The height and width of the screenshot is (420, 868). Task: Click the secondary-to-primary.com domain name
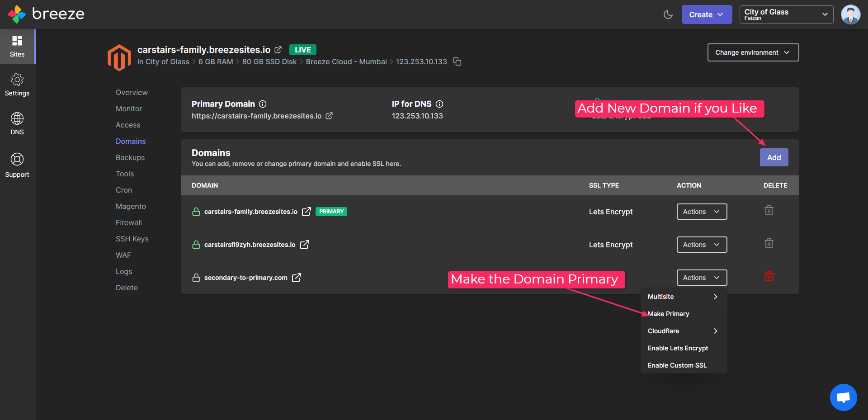pyautogui.click(x=245, y=278)
